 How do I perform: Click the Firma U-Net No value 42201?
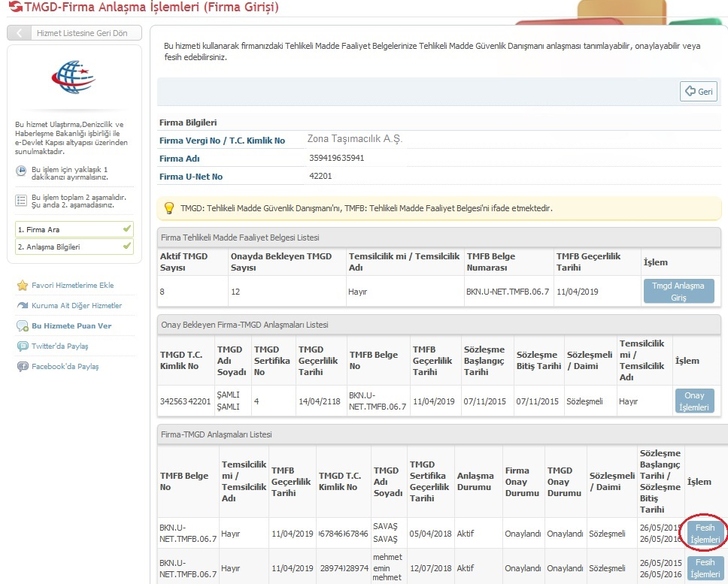(x=320, y=177)
